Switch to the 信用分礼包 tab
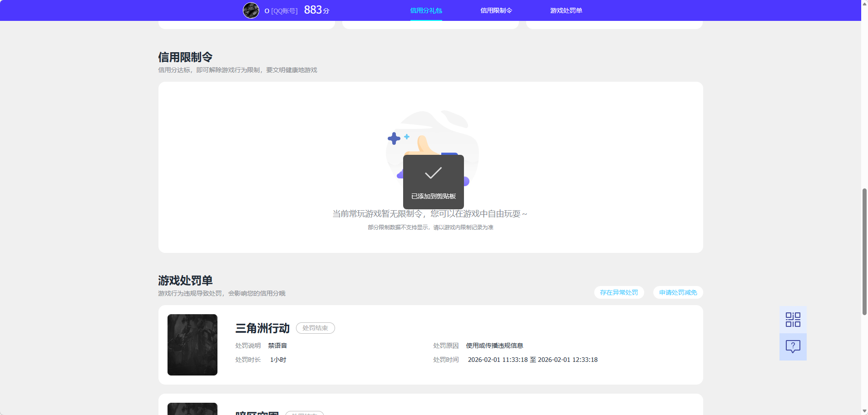The image size is (868, 415). (425, 10)
